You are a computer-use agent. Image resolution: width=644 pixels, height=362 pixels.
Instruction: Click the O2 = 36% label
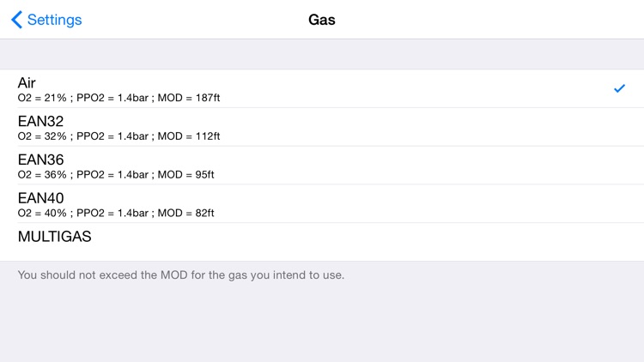pos(42,175)
